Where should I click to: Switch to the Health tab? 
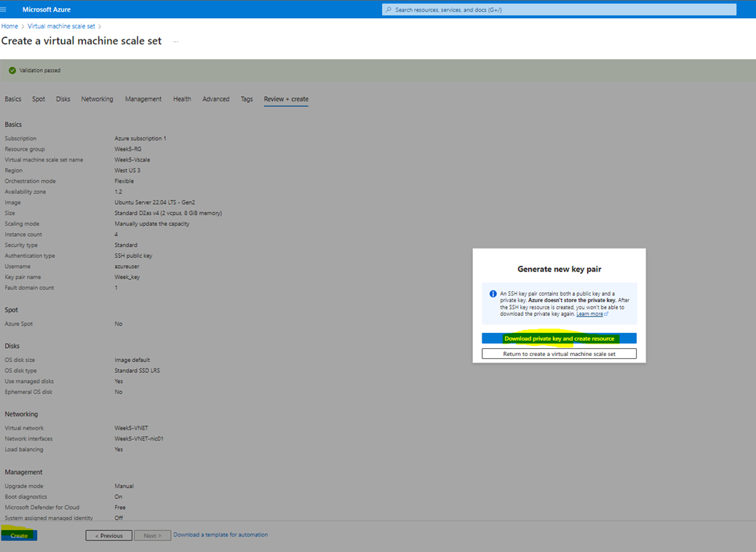[182, 99]
